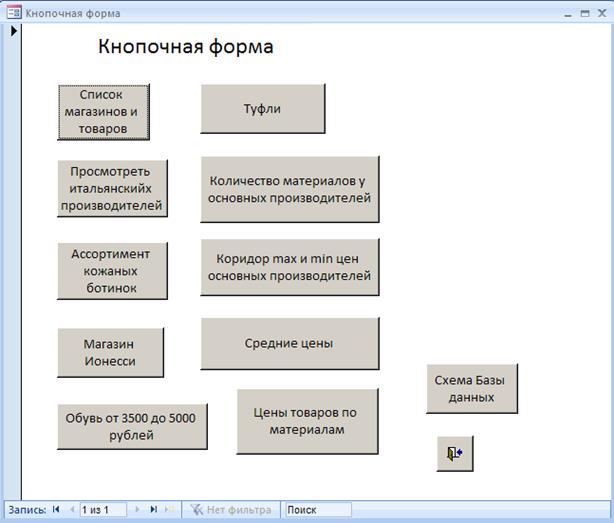Go to first record in navigation bar
Viewport: 614px width, 523px height.
click(x=57, y=510)
